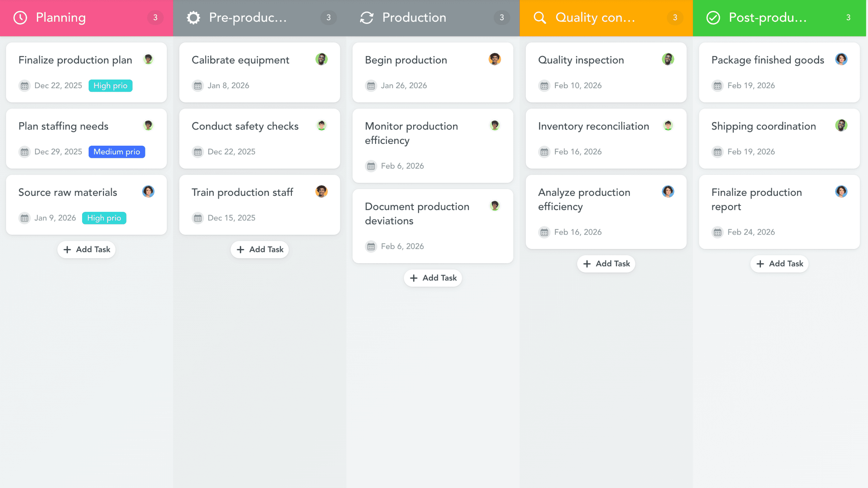Add Task in the Production column
868x488 pixels.
[x=433, y=278]
